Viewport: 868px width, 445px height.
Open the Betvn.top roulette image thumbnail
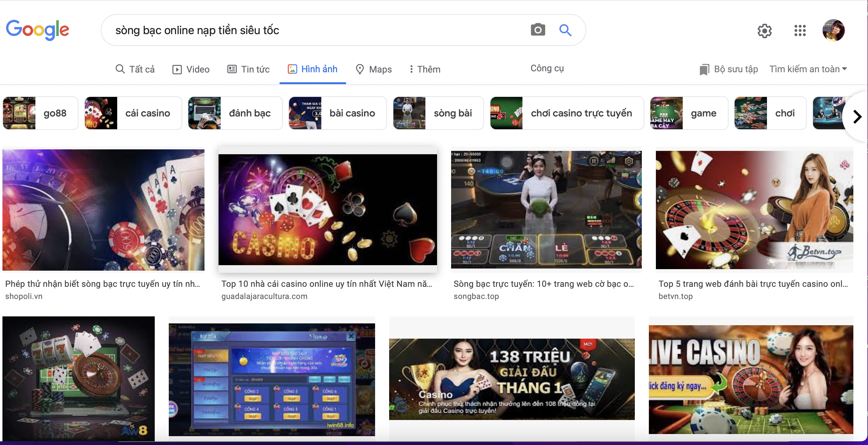pos(754,210)
